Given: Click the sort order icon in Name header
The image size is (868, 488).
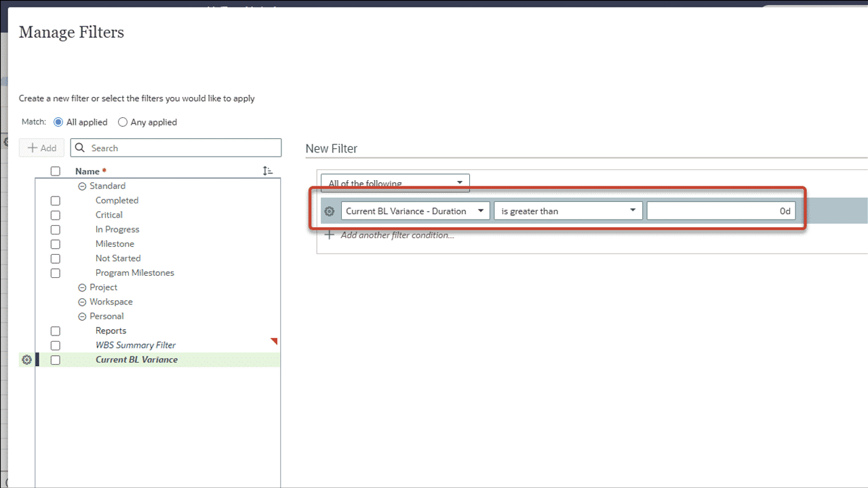Looking at the screenshot, I should [x=268, y=171].
